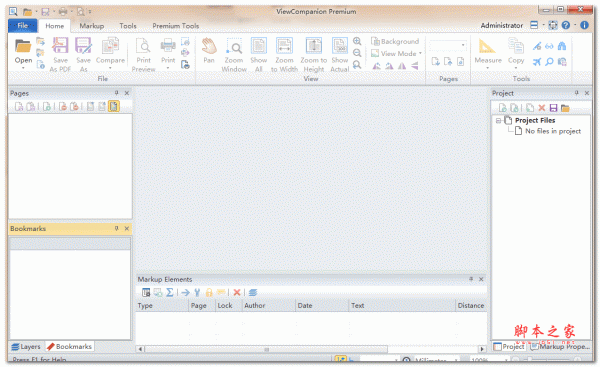The width and height of the screenshot is (600, 367).
Task: Click the blue arrow icon in Markup Elements
Action: click(185, 293)
